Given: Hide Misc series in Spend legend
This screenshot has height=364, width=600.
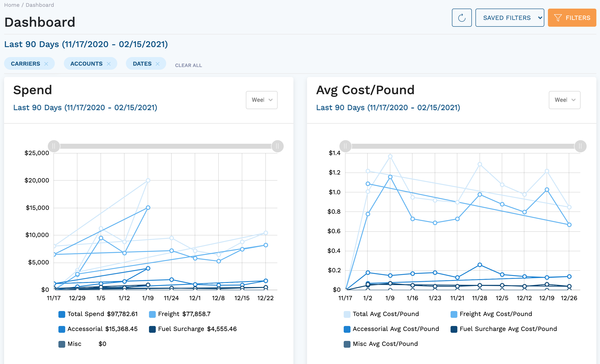Looking at the screenshot, I should pos(62,344).
